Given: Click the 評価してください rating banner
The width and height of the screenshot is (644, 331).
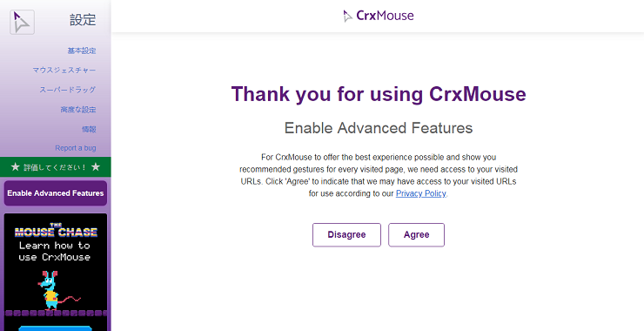Looking at the screenshot, I should coord(56,167).
